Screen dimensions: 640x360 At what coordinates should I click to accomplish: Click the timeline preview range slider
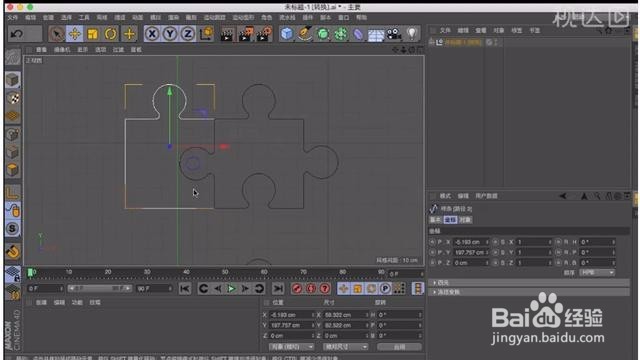[x=100, y=289]
